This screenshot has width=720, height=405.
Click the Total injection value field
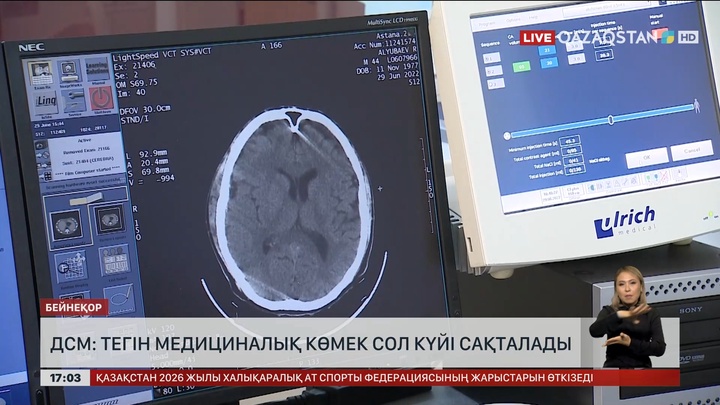coord(574,170)
